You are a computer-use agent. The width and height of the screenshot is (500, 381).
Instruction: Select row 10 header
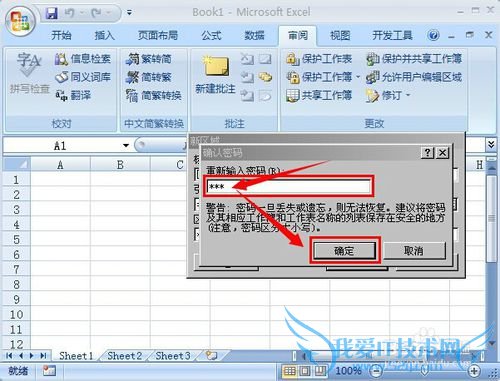pos(16,314)
